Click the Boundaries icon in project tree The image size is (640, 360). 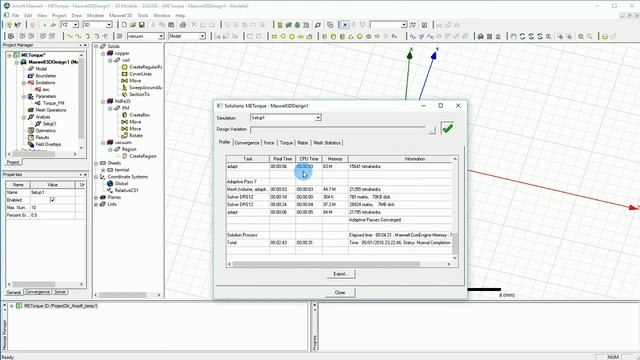coord(31,76)
